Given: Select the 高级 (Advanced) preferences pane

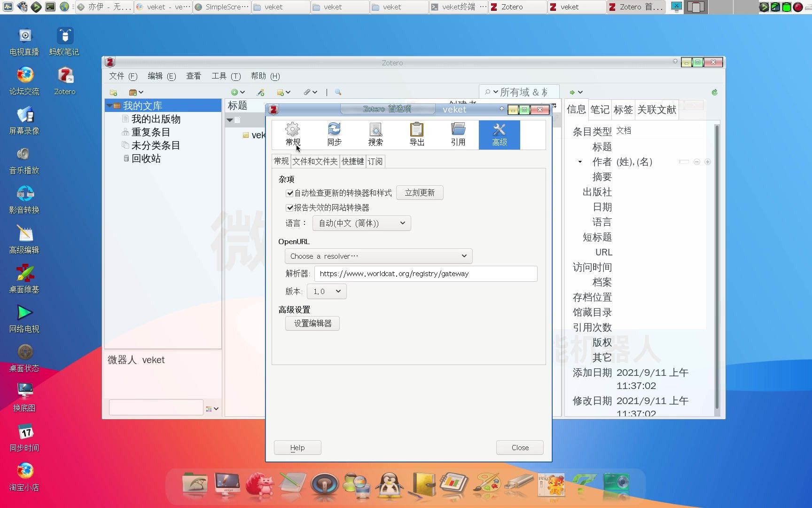Looking at the screenshot, I should [500, 135].
